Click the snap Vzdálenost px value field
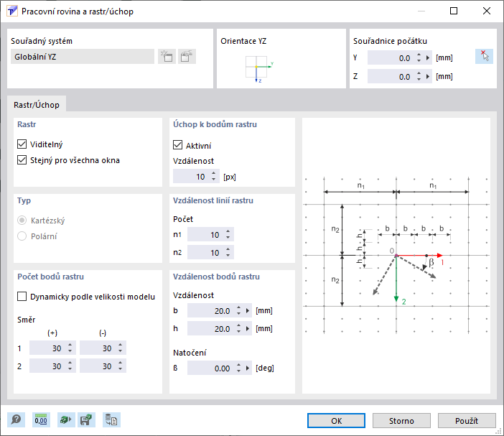The image size is (504, 436). pyautogui.click(x=192, y=177)
